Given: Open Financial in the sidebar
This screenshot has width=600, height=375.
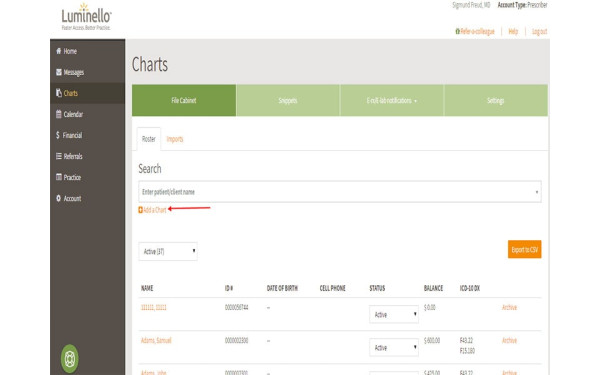Looking at the screenshot, I should coord(87,135).
